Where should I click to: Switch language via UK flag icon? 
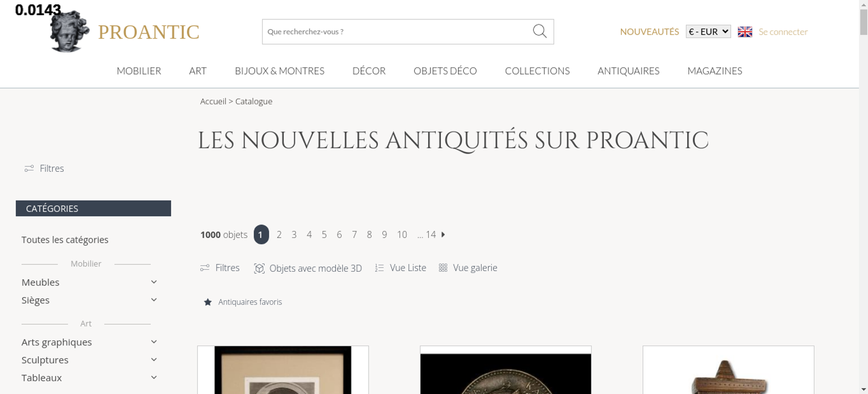coord(745,32)
